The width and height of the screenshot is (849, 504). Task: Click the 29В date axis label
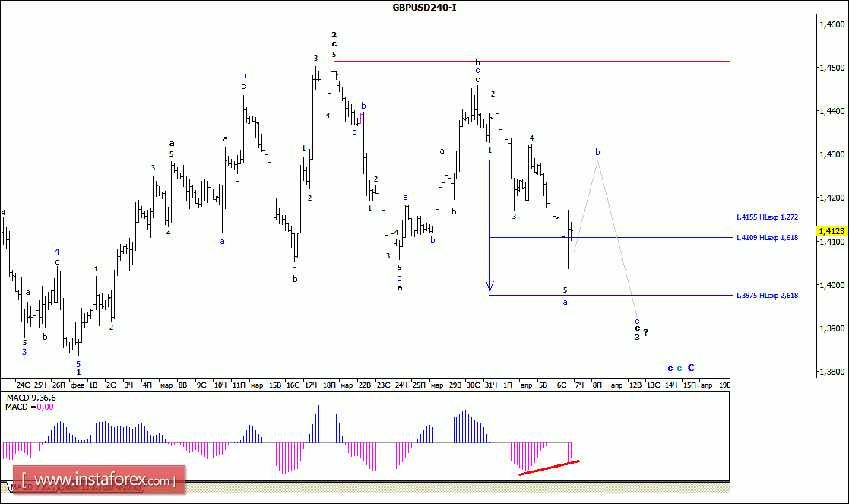[455, 385]
